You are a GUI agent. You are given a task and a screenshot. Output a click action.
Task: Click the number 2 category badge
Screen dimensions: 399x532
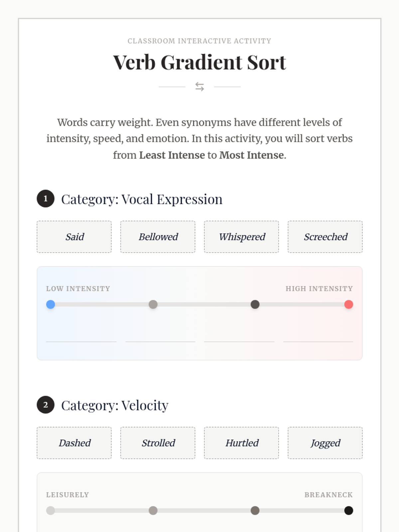[x=46, y=405]
